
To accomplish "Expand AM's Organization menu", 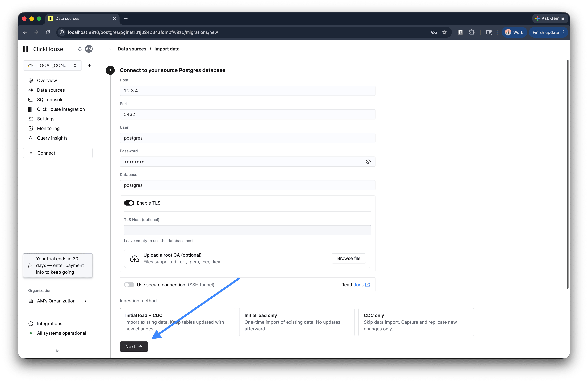I will pos(58,301).
